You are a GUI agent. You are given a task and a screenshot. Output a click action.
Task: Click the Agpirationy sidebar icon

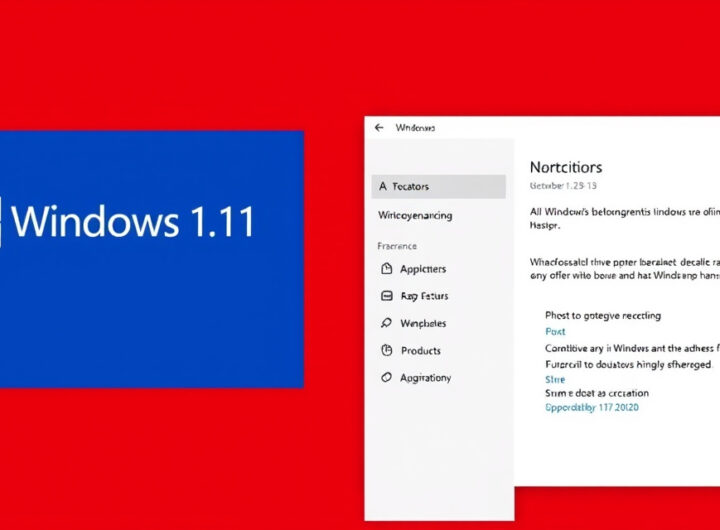[387, 378]
